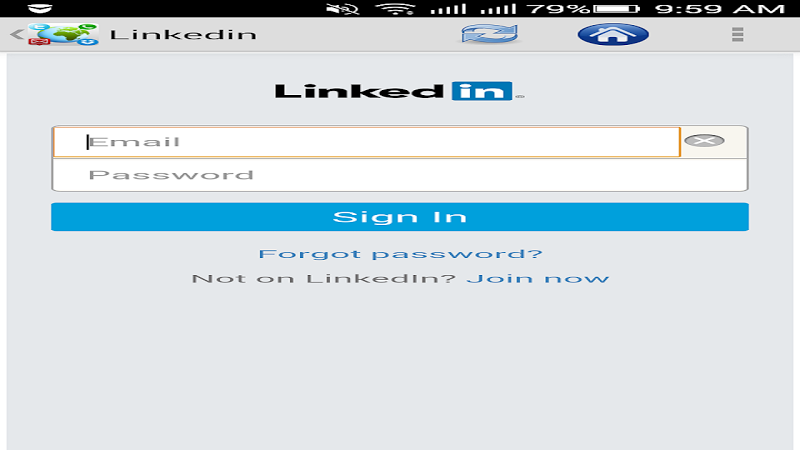Viewport: 800px width, 450px height.
Task: Open the Forgot password? link
Action: coord(401,254)
